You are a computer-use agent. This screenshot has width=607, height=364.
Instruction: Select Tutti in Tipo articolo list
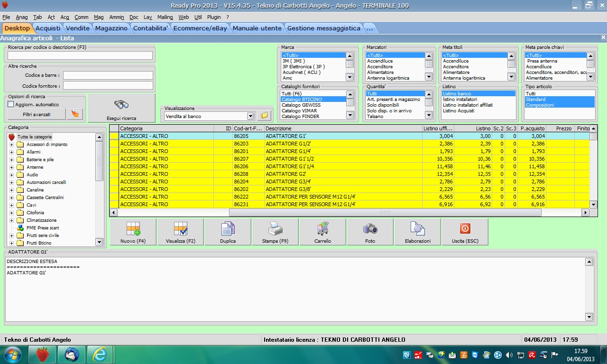point(560,94)
